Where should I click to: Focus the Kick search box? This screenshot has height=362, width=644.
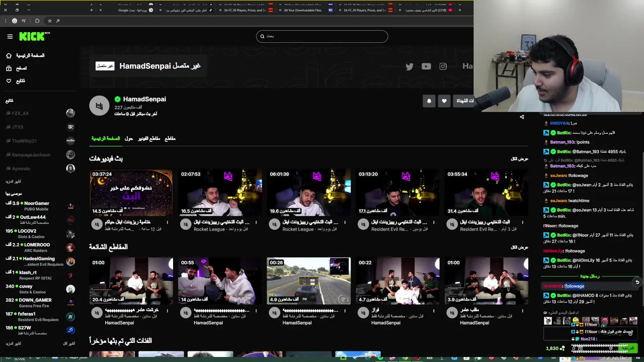click(x=322, y=36)
